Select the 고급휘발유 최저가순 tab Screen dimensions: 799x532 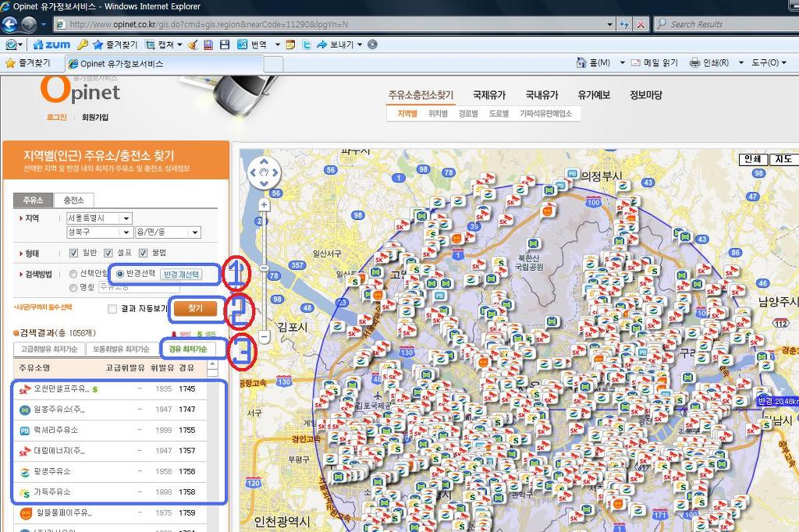coord(49,349)
